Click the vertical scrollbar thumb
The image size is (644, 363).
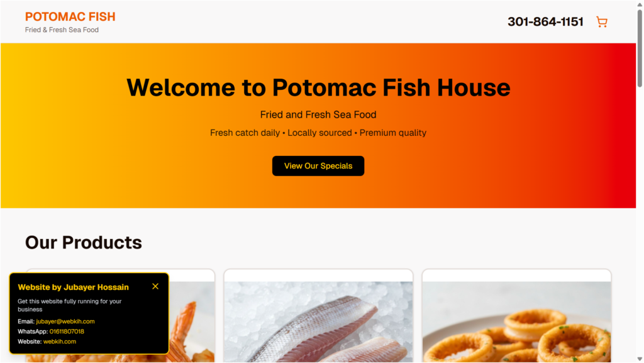(x=640, y=48)
